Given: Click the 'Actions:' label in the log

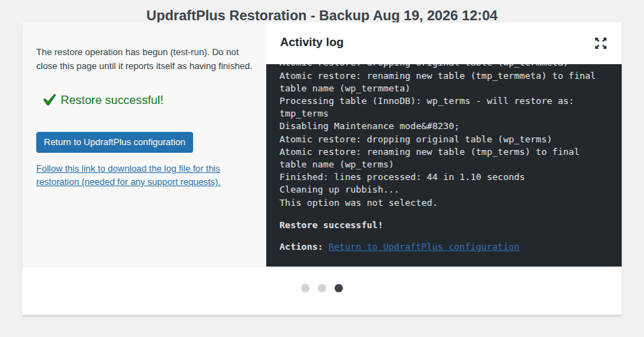Looking at the screenshot, I should pyautogui.click(x=301, y=246).
